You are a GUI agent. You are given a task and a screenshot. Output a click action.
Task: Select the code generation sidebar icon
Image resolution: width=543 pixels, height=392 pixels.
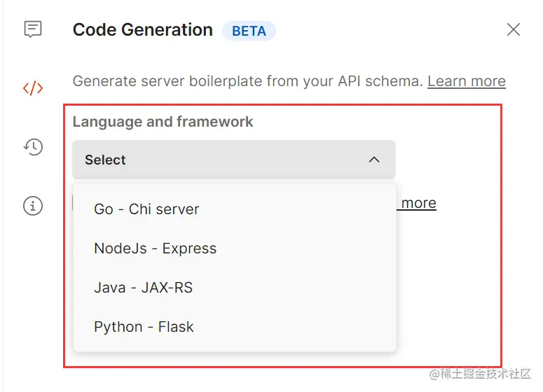[33, 89]
